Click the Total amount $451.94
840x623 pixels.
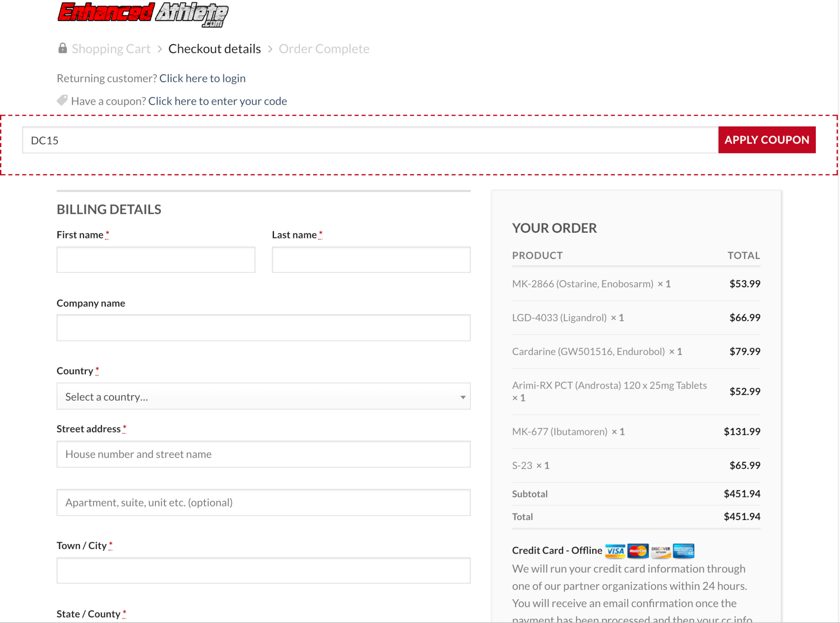tap(742, 516)
